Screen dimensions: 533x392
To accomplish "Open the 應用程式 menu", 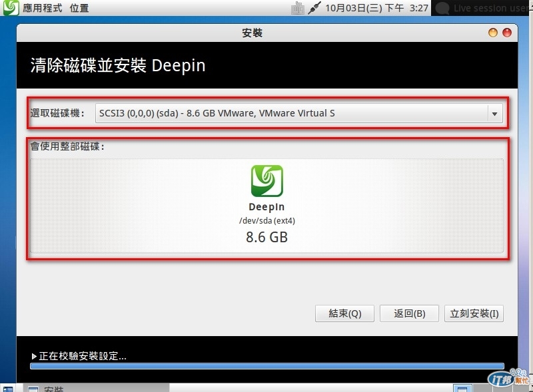I will coord(43,8).
